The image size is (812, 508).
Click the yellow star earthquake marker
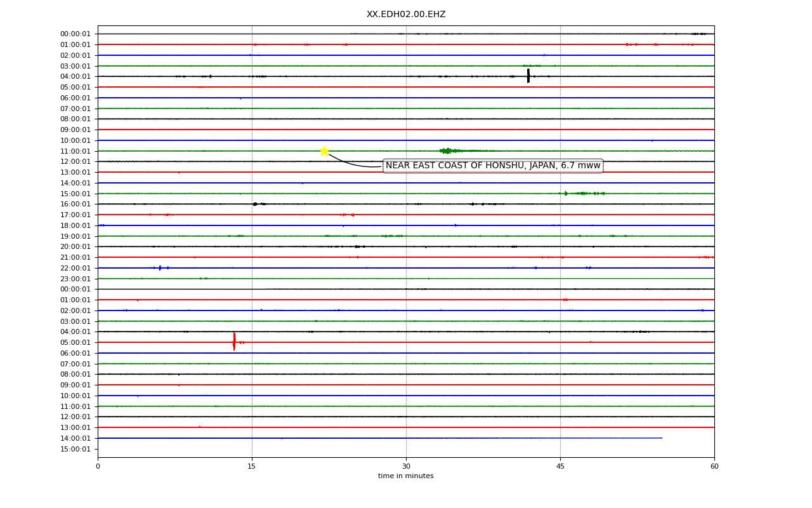click(324, 151)
